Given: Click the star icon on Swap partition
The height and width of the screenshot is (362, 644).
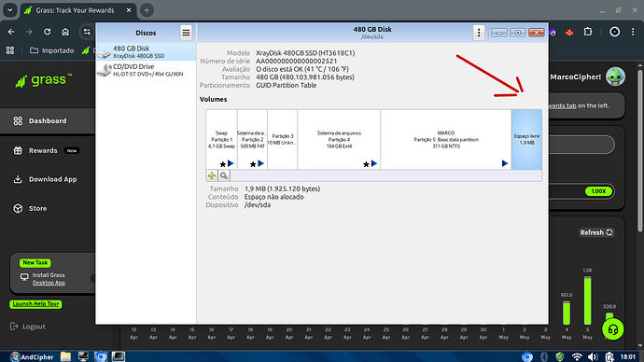Looking at the screenshot, I should pyautogui.click(x=223, y=164).
